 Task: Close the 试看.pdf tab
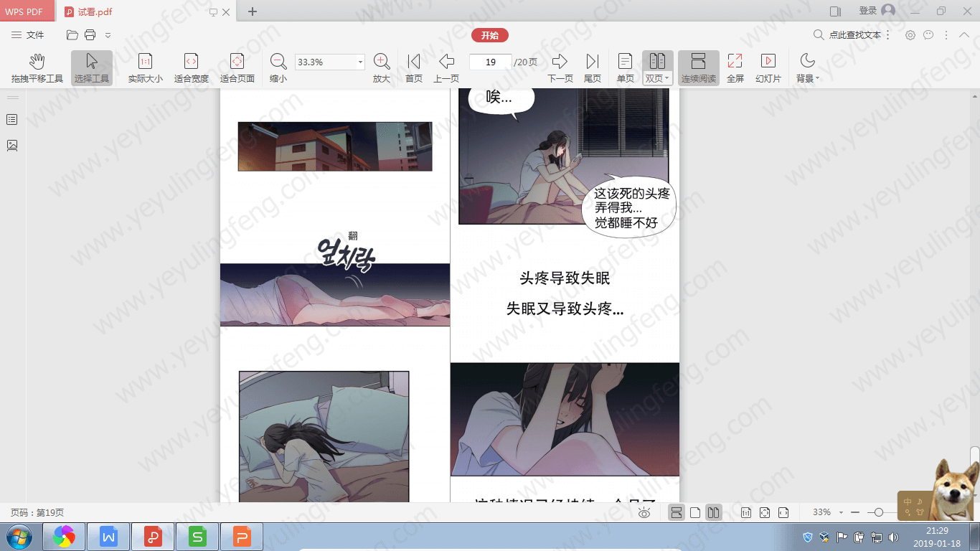click(x=227, y=12)
